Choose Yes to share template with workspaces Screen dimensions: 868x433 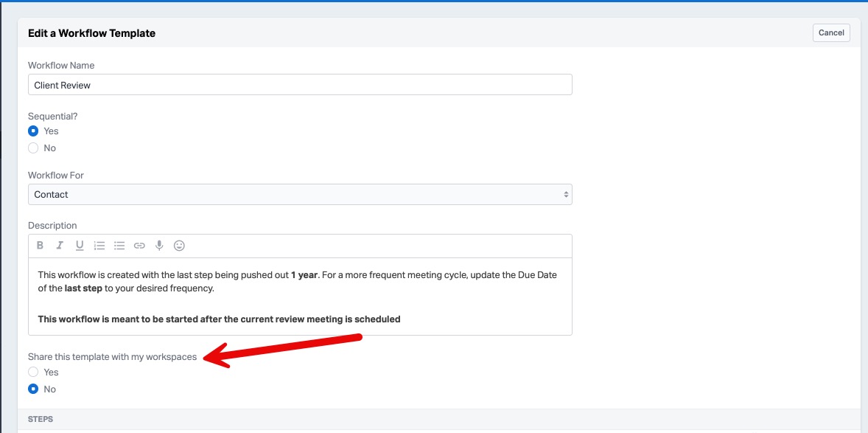pyautogui.click(x=33, y=373)
